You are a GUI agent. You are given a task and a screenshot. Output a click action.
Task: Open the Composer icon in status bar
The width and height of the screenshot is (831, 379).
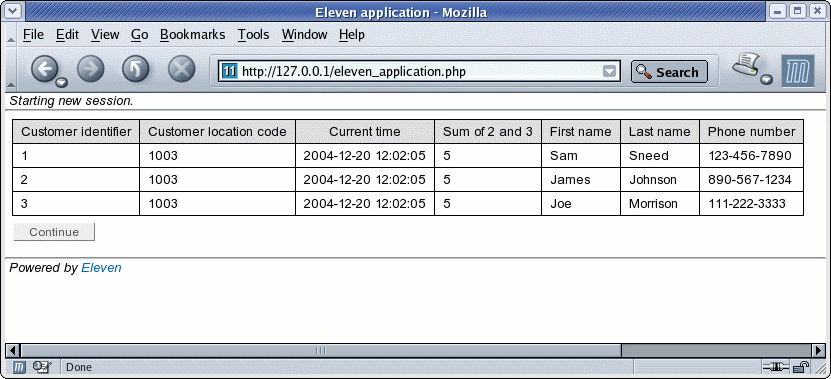tap(42, 367)
